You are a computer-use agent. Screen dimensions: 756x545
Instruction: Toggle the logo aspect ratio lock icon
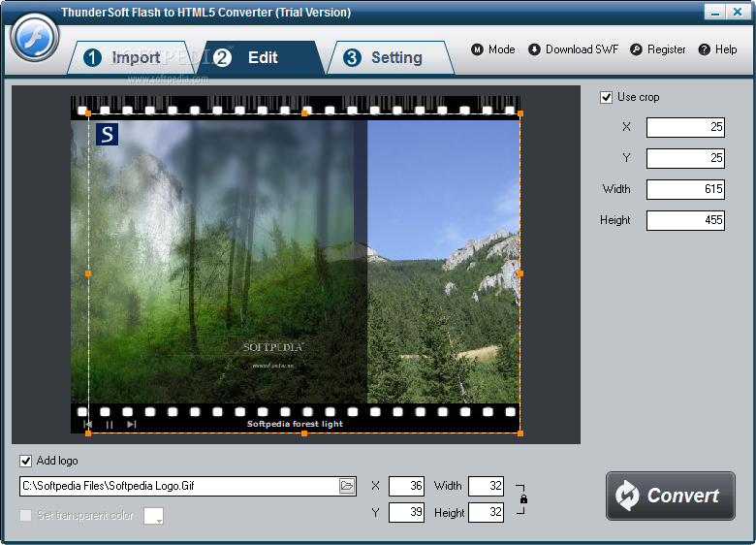coord(523,499)
